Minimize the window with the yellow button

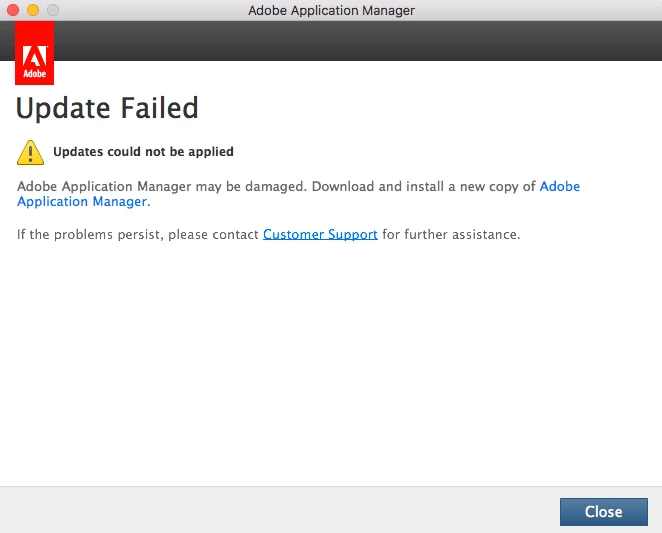point(33,10)
